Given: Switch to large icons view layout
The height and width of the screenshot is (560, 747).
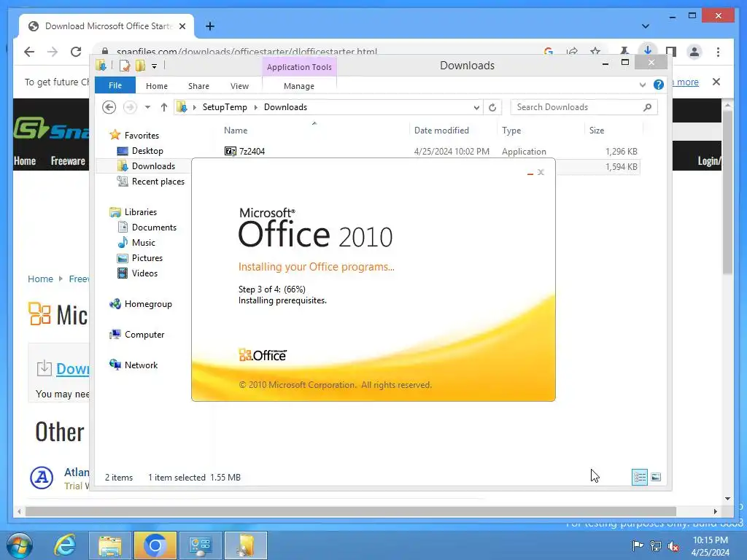Looking at the screenshot, I should click(x=656, y=477).
